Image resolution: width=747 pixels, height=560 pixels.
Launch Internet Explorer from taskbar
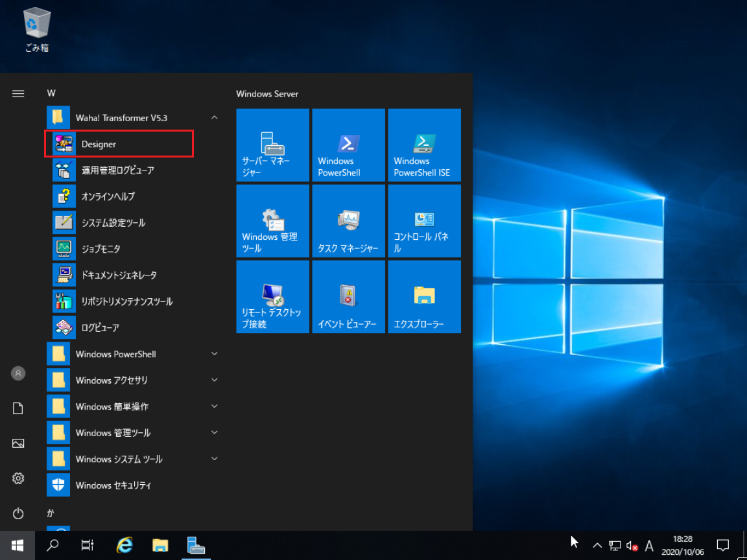(x=124, y=545)
